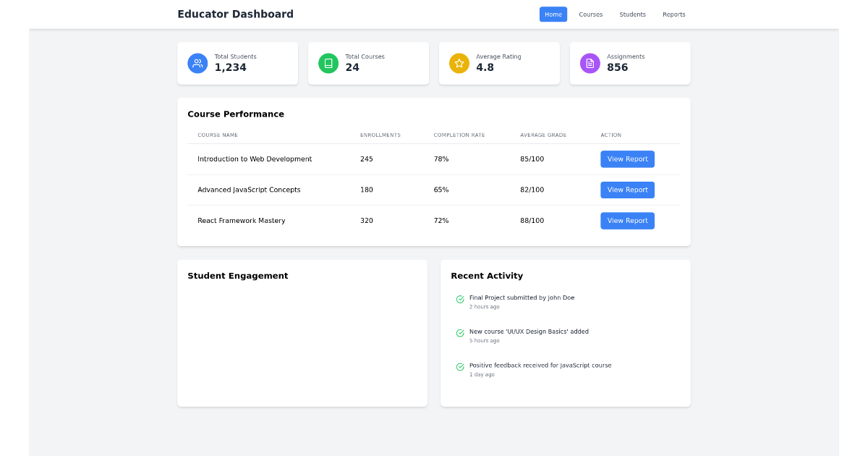The width and height of the screenshot is (868, 456).
Task: View Report for React Framework Mastery
Action: coord(627,220)
